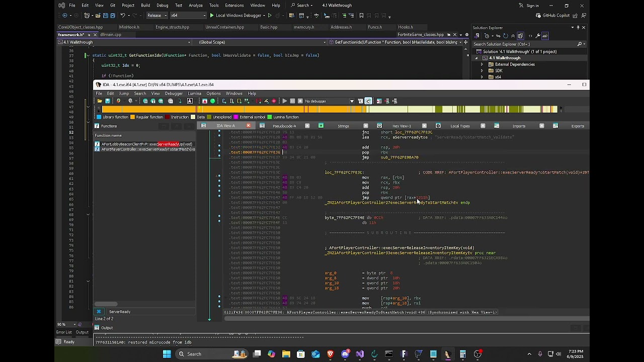This screenshot has width=644, height=362.
Task: Open the x64 platform dropdown in Visual Studio
Action: pos(189,15)
